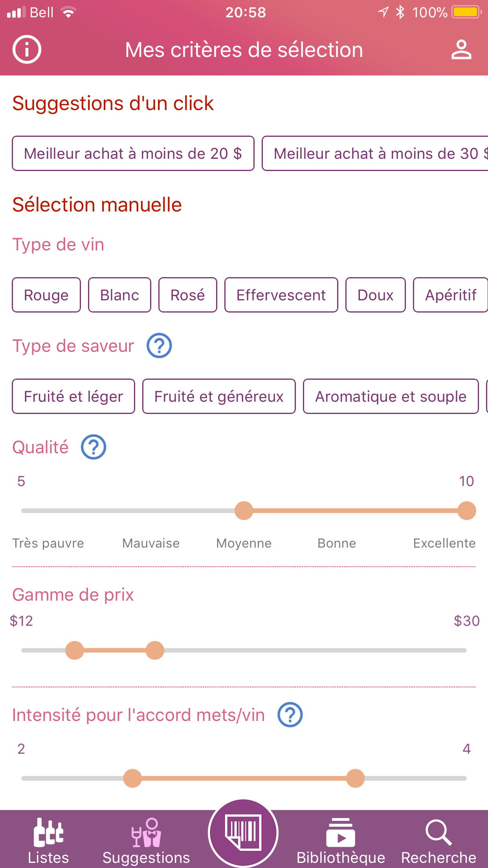Screen dimensions: 488x868
Task: Click the lower Qualité slider handle
Action: pyautogui.click(x=244, y=511)
